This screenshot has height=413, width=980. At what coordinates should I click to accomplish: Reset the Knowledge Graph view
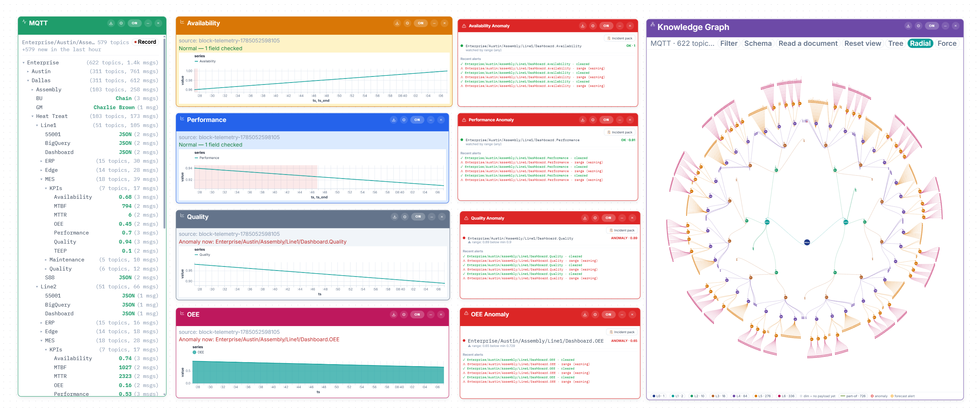[x=862, y=43]
